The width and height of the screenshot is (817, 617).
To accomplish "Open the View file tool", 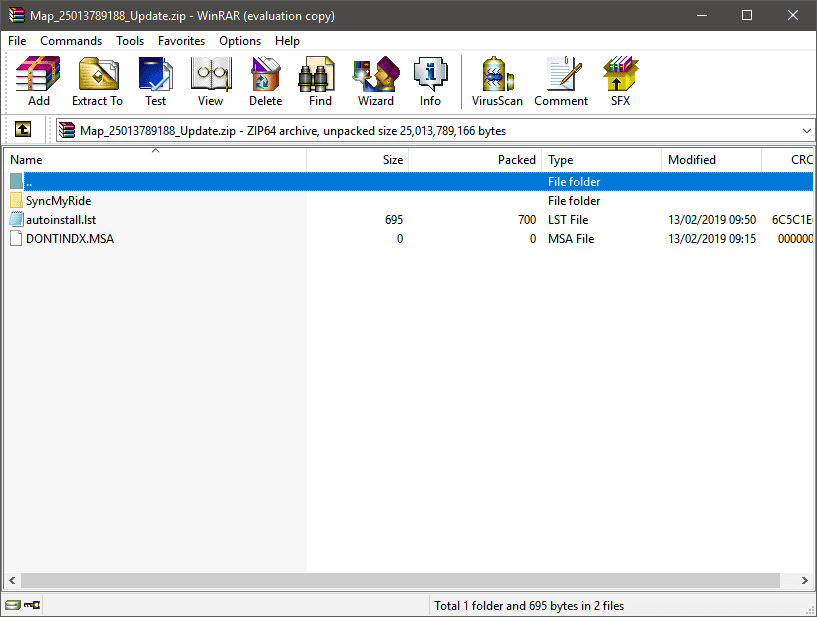I will [211, 81].
